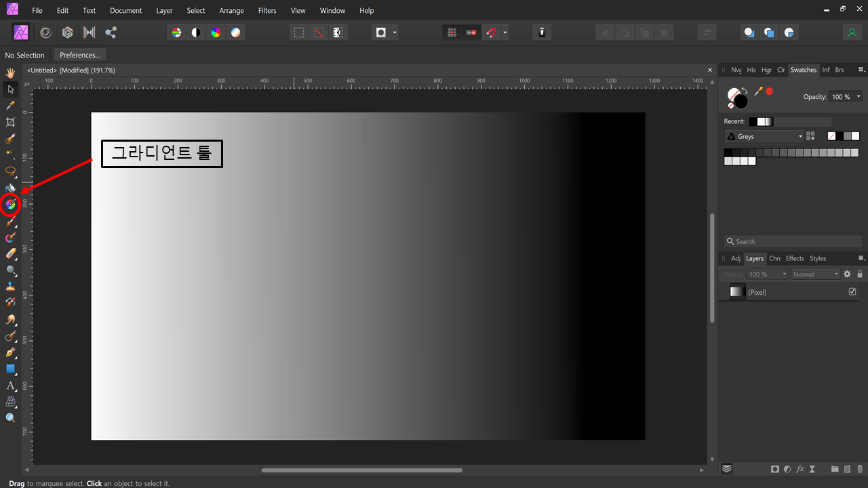This screenshot has width=868, height=488.
Task: Toggle visibility checkbox of (Pixel) layer
Action: pyautogui.click(x=852, y=291)
